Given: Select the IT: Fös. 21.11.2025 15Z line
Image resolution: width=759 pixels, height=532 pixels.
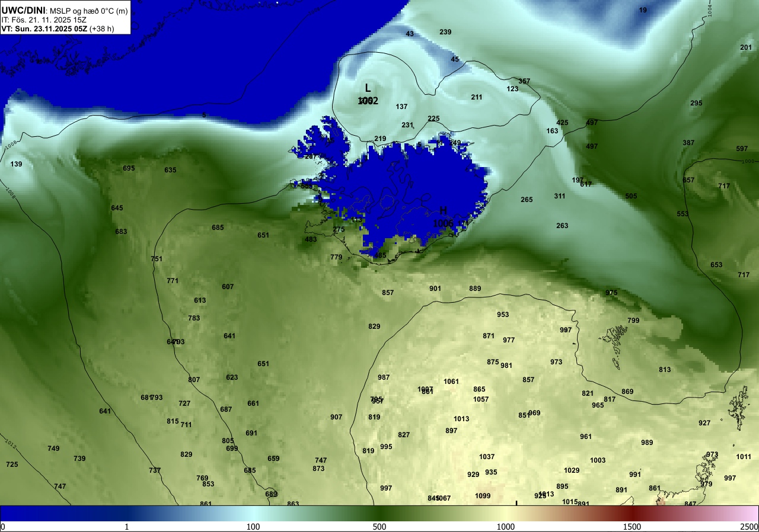Looking at the screenshot, I should click(x=44, y=20).
